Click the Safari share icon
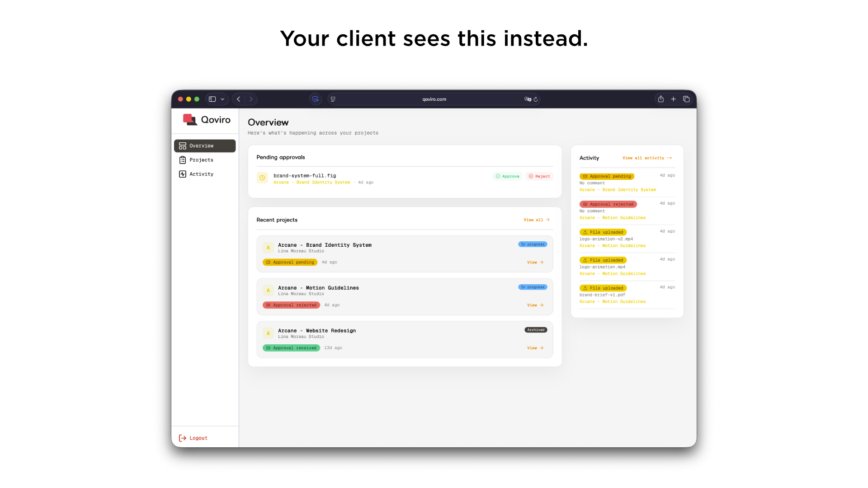Image resolution: width=868 pixels, height=488 pixels. tap(661, 99)
